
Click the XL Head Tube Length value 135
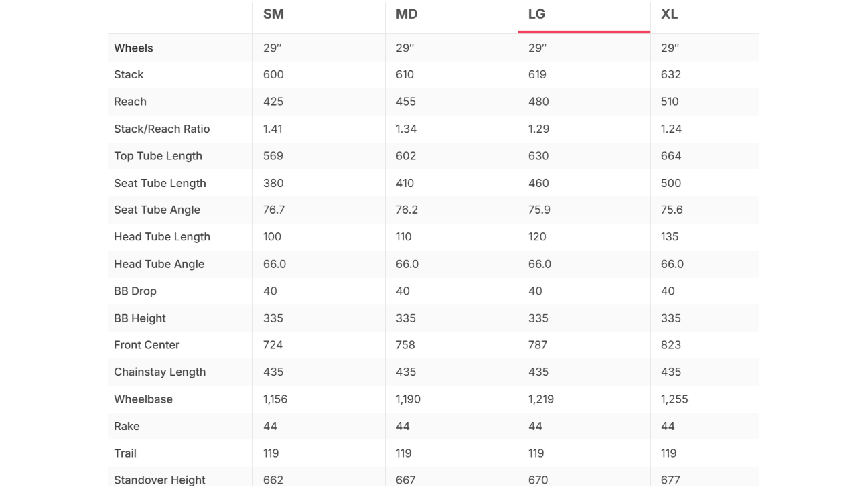(x=670, y=237)
